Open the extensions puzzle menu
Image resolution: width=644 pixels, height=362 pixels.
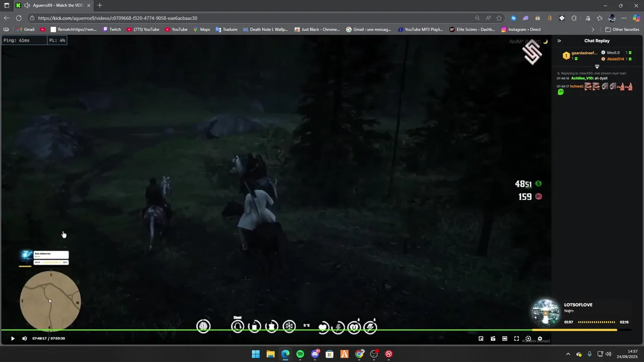tap(574, 18)
